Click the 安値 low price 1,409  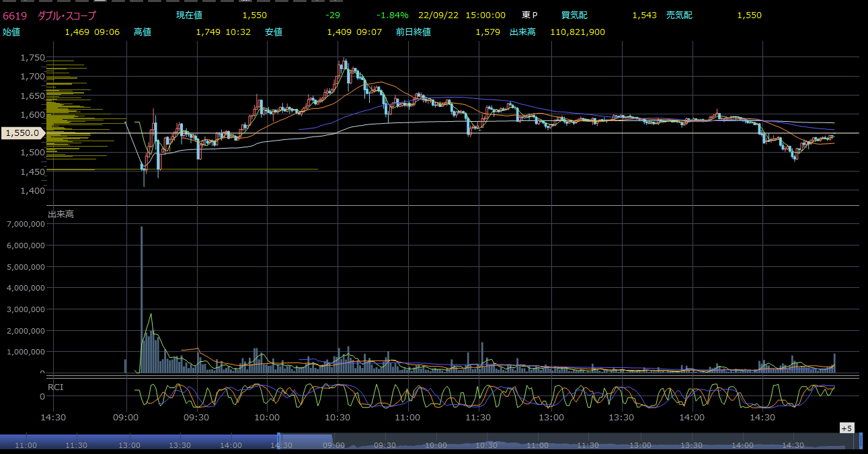tap(339, 32)
